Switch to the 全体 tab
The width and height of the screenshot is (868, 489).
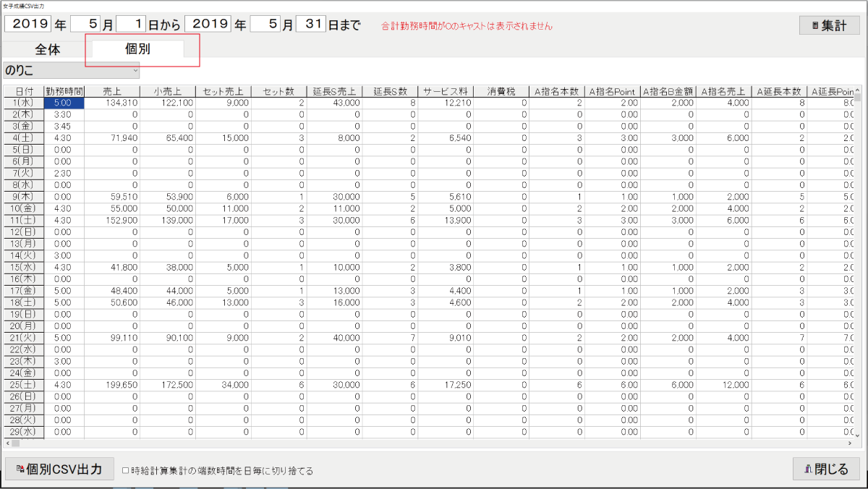(x=48, y=50)
